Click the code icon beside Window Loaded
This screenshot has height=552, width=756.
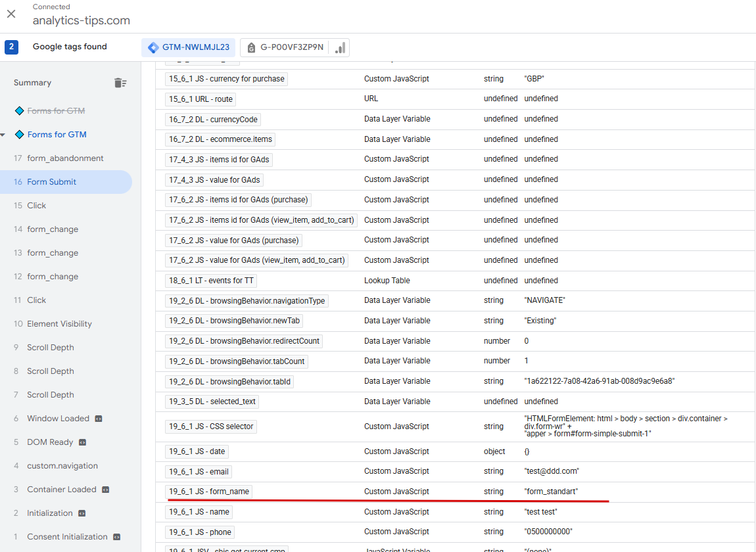coord(99,419)
